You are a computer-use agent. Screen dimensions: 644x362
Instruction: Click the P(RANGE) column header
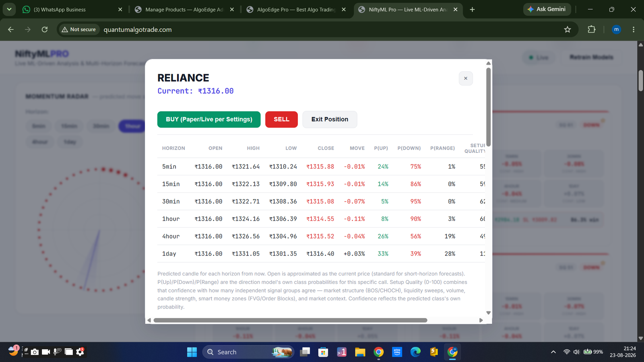[442, 148]
